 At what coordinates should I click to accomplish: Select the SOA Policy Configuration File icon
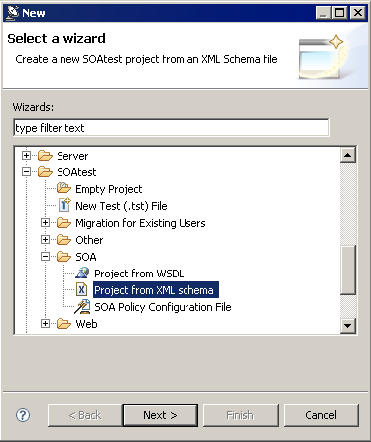click(x=82, y=306)
